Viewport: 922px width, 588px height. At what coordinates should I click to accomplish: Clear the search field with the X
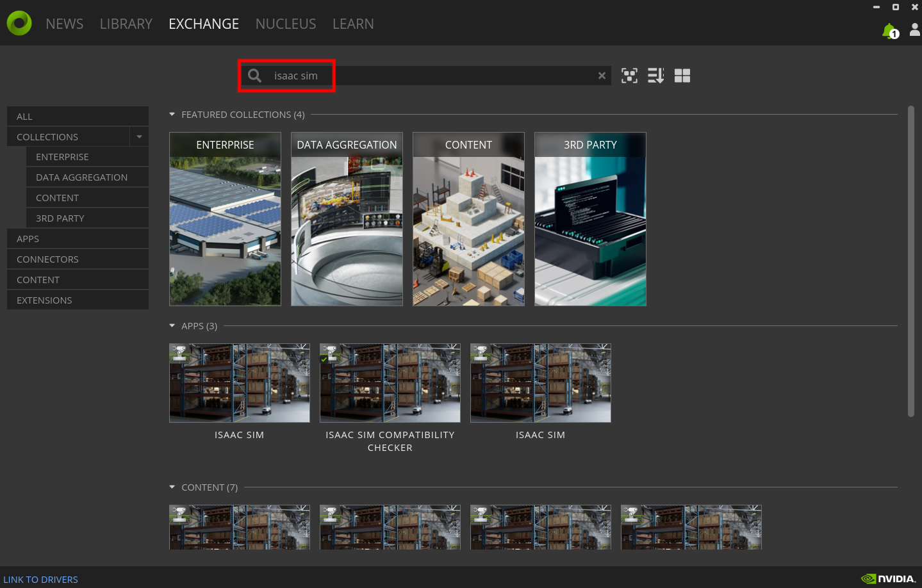[602, 76]
